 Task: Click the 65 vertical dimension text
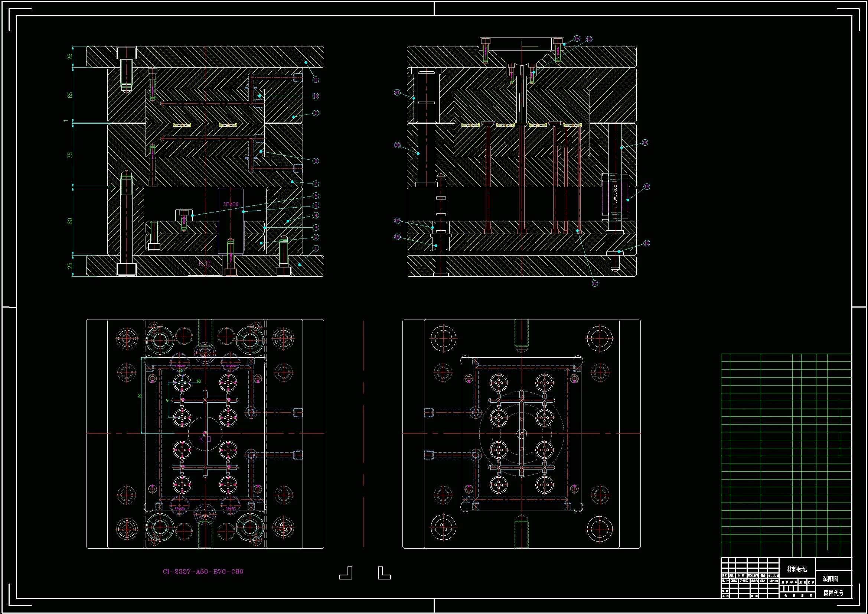pyautogui.click(x=70, y=95)
